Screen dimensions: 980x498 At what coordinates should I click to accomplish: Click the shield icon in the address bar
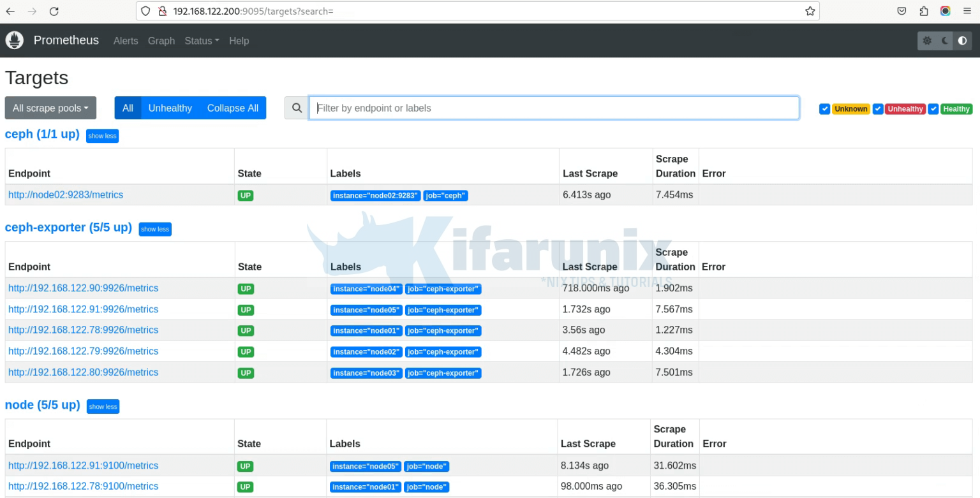coord(145,11)
